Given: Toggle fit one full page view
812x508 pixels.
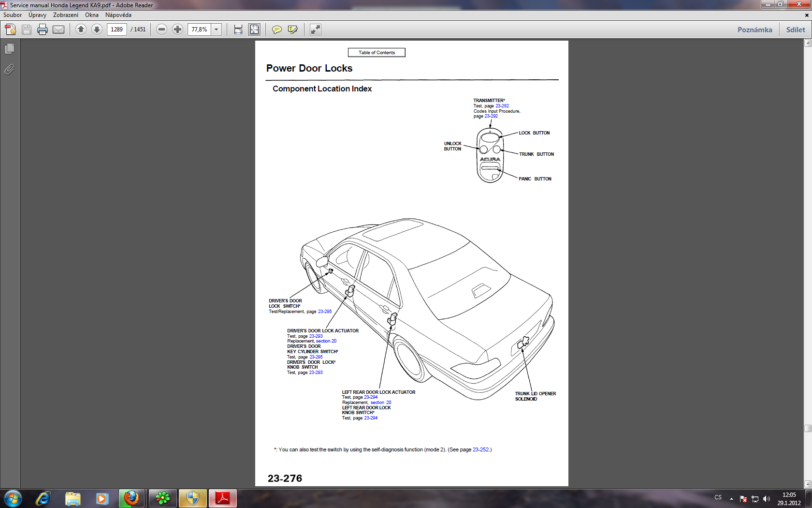Looking at the screenshot, I should (x=254, y=30).
